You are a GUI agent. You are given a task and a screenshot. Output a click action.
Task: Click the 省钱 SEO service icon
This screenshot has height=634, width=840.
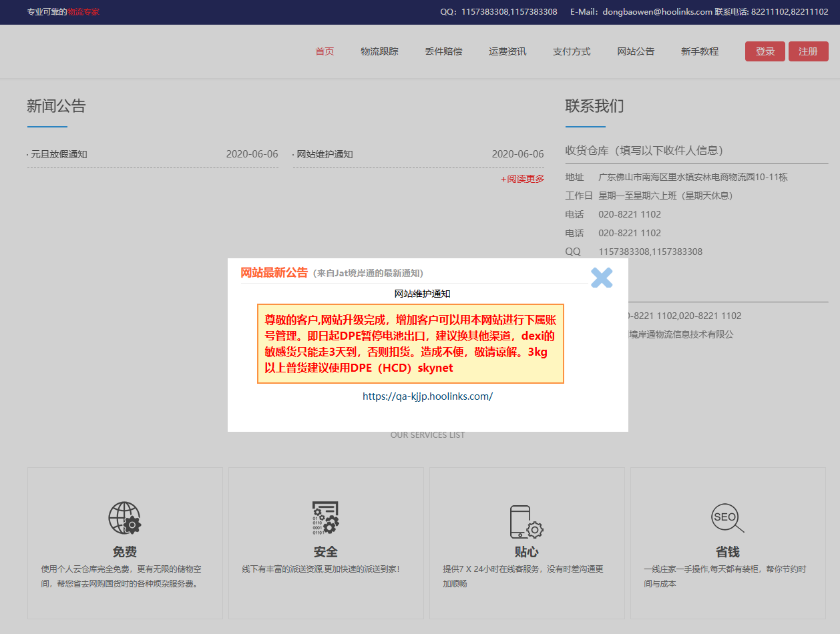coord(727,517)
